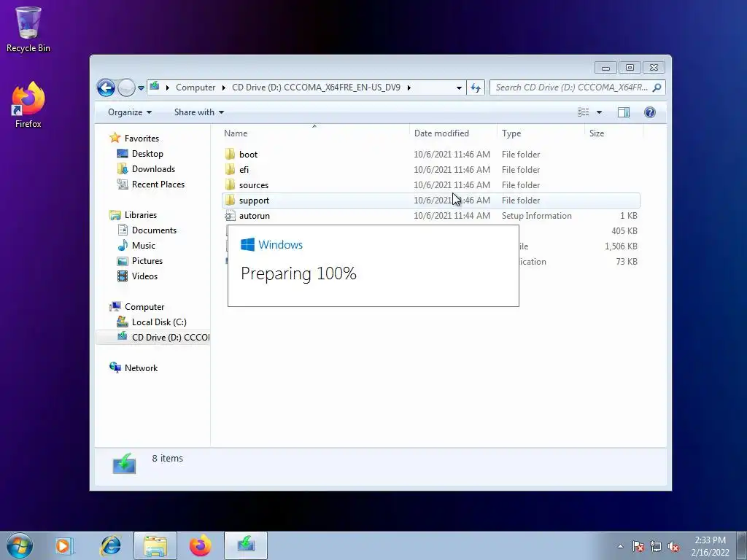
Task: Click the 73 KB size cell
Action: (x=627, y=262)
